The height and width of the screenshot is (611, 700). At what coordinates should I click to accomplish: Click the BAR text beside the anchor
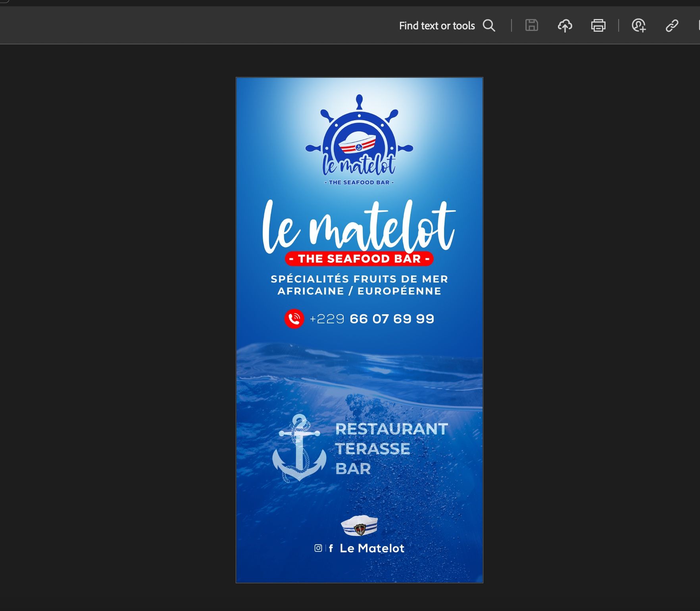point(353,469)
